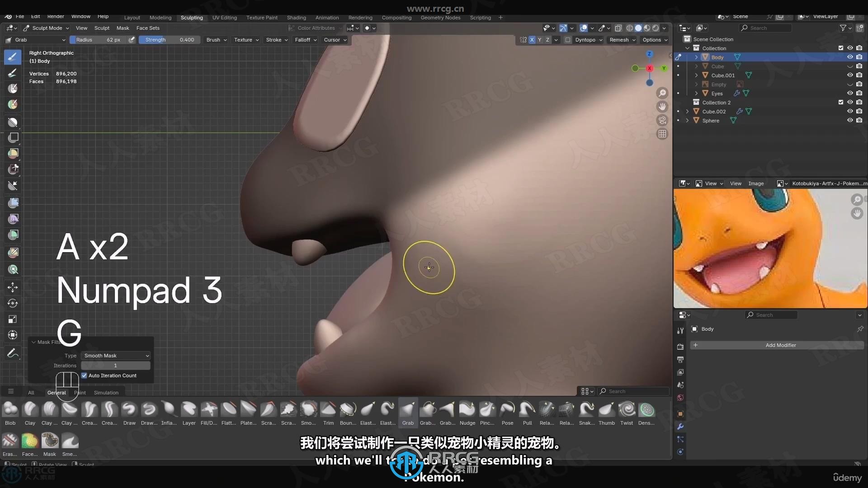868x488 pixels.
Task: Click the pin icon next to Body in Properties
Action: (860, 329)
